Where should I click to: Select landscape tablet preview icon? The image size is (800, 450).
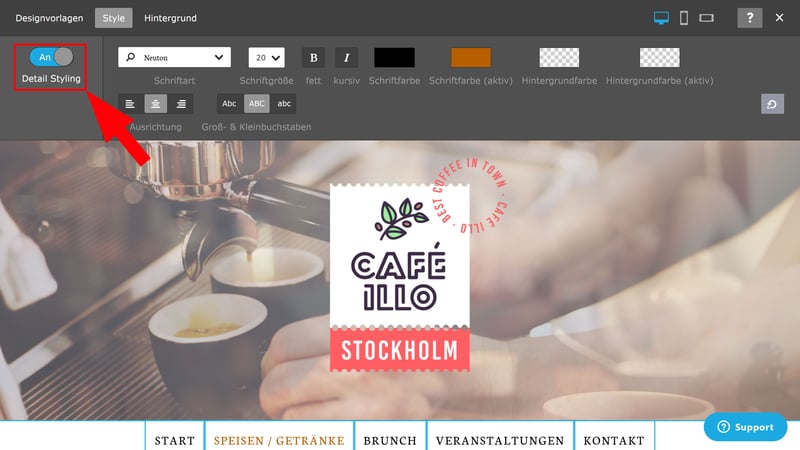[x=707, y=18]
